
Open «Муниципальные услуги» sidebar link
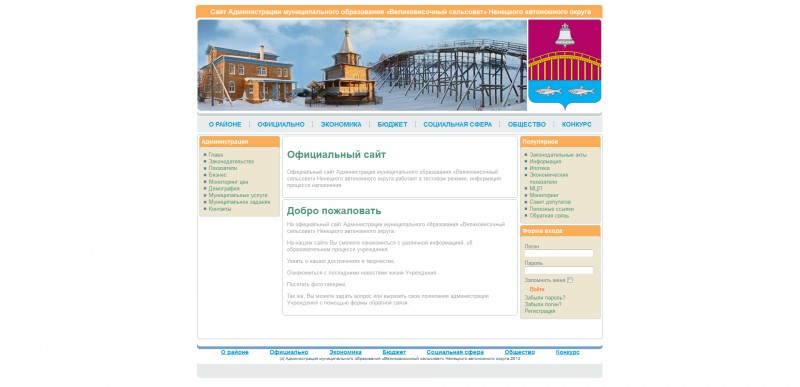(238, 195)
